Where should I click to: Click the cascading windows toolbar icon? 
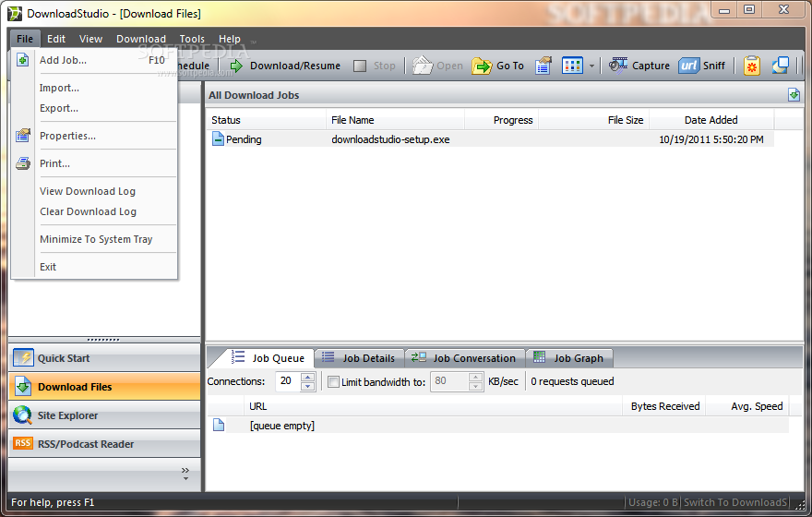click(x=781, y=66)
